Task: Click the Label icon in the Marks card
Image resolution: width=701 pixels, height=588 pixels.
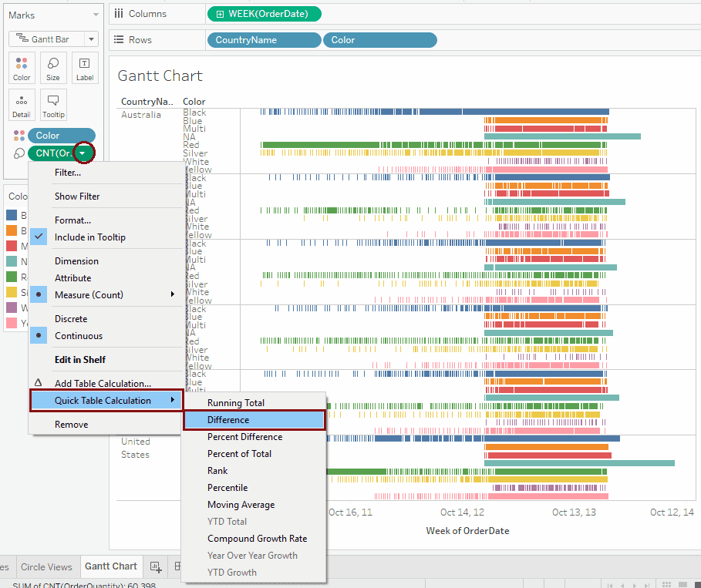Action: click(x=85, y=68)
